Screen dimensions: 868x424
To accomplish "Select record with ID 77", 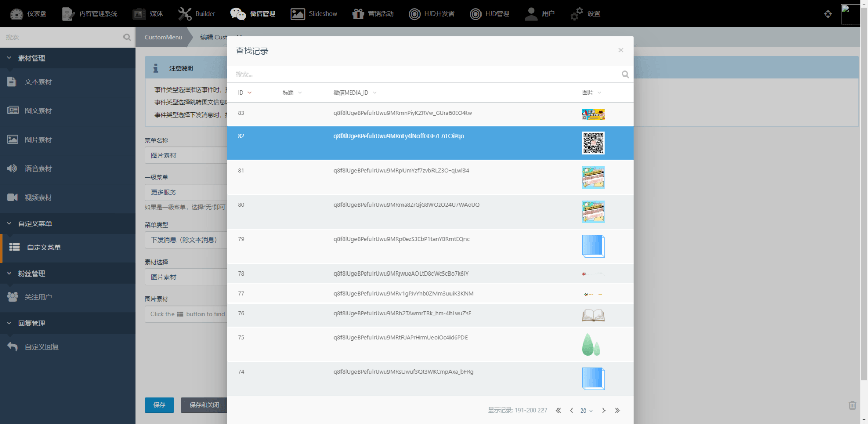I will point(430,294).
